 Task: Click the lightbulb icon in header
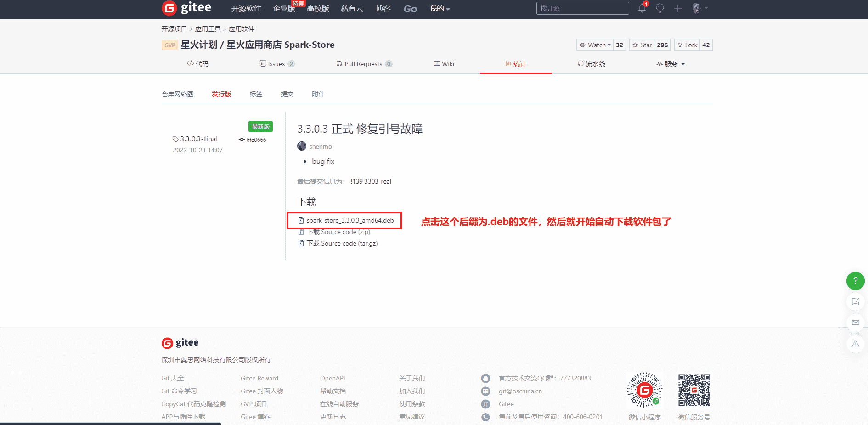click(x=660, y=8)
